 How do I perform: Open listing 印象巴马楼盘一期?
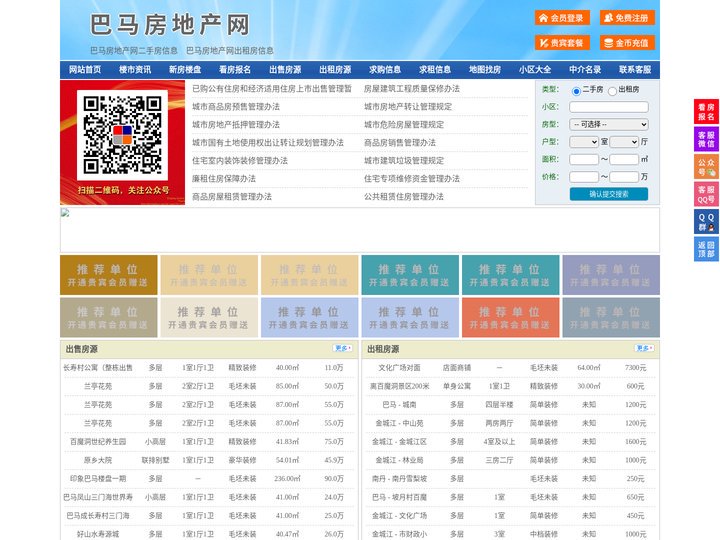click(98, 478)
